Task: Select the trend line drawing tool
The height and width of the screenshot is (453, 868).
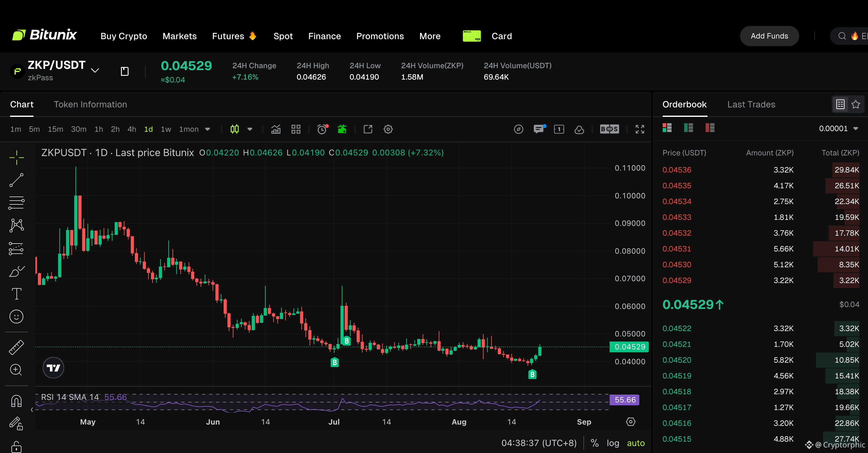Action: [x=16, y=180]
